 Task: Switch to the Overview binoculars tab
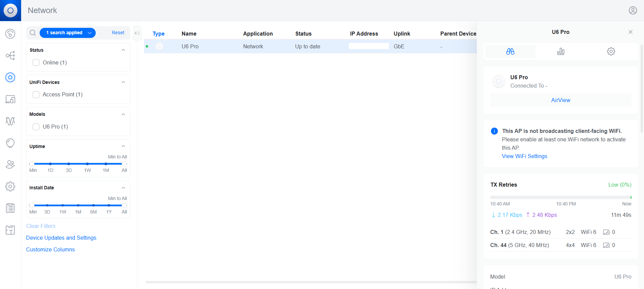point(510,51)
